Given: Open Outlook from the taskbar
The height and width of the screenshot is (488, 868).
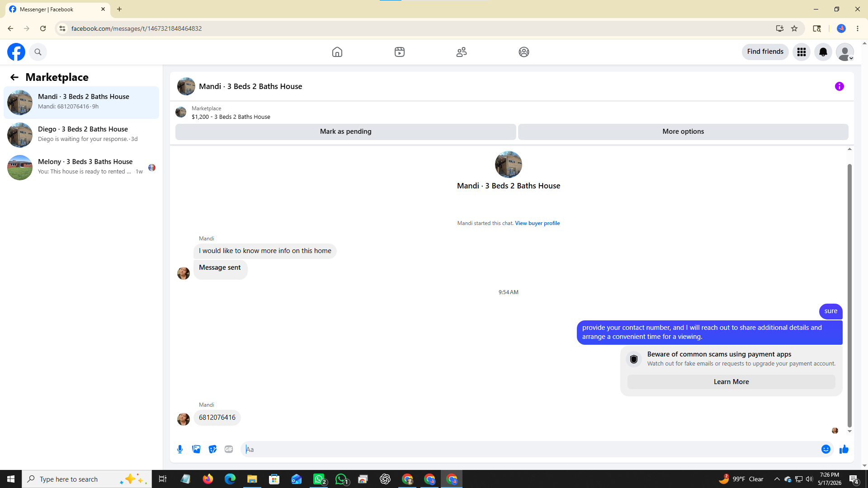Looking at the screenshot, I should tap(297, 479).
